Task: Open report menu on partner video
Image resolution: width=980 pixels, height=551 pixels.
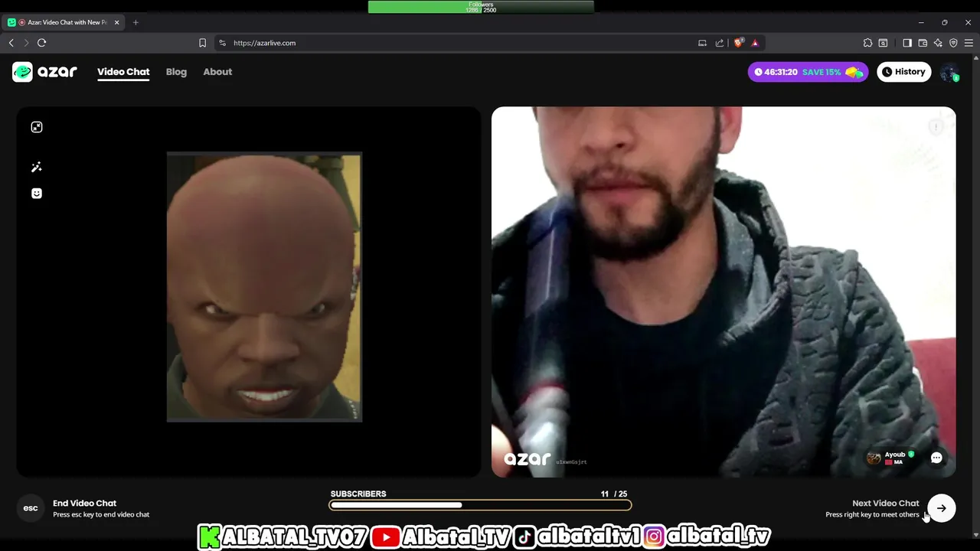Action: (x=936, y=127)
